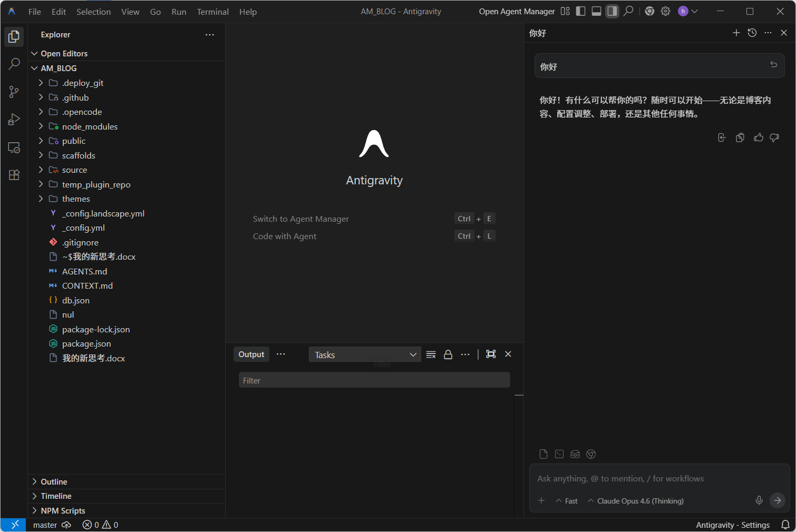Open the remote window indicator in status bar
This screenshot has width=796, height=532.
click(13, 525)
